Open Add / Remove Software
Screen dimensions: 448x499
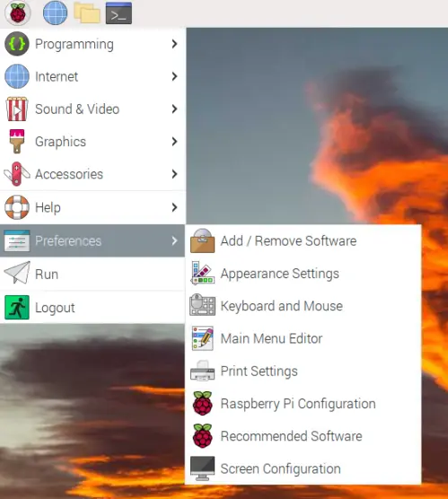point(303,241)
